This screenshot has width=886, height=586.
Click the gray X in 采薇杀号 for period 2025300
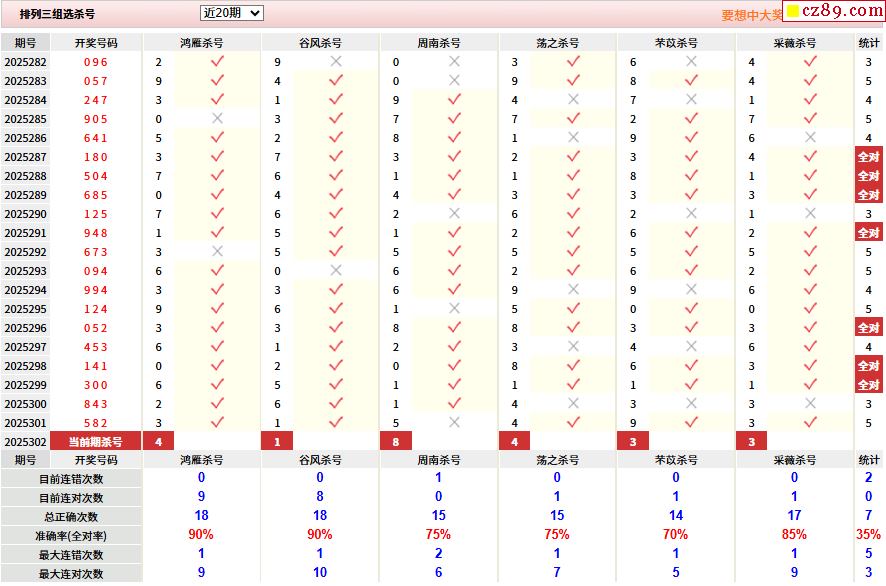coord(810,403)
